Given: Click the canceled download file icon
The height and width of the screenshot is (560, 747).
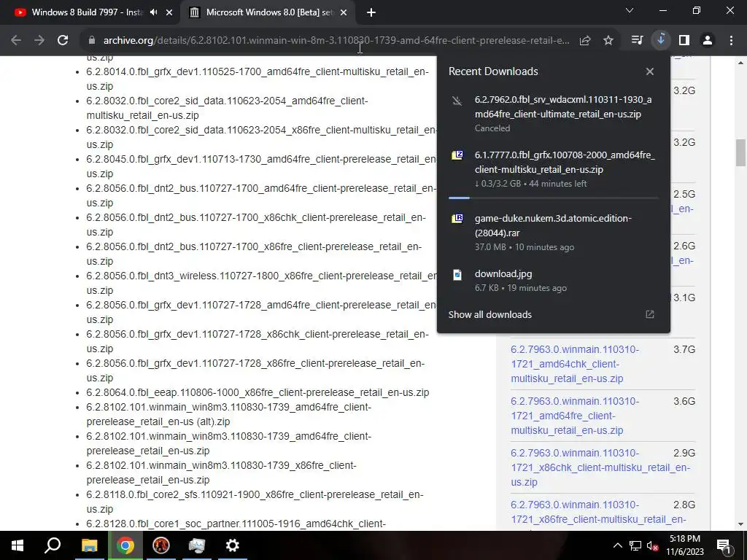Looking at the screenshot, I should (x=457, y=101).
